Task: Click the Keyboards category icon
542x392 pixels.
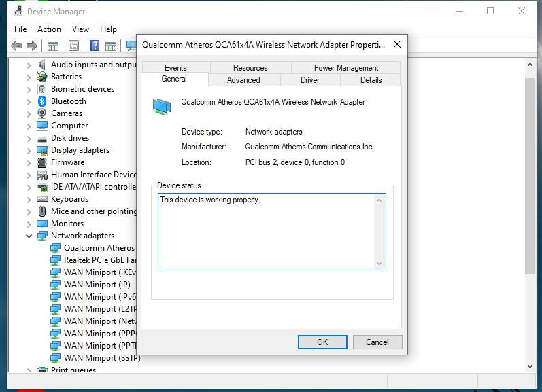Action: tap(42, 199)
